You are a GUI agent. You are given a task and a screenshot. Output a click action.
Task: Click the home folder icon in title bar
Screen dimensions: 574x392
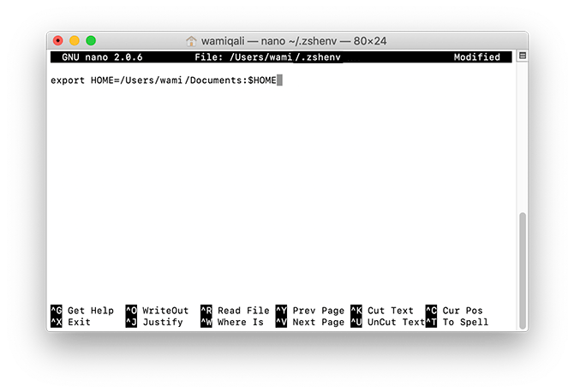(191, 41)
